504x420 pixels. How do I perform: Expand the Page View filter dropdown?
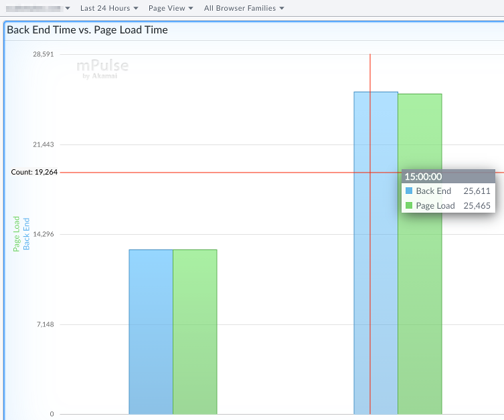tap(171, 8)
